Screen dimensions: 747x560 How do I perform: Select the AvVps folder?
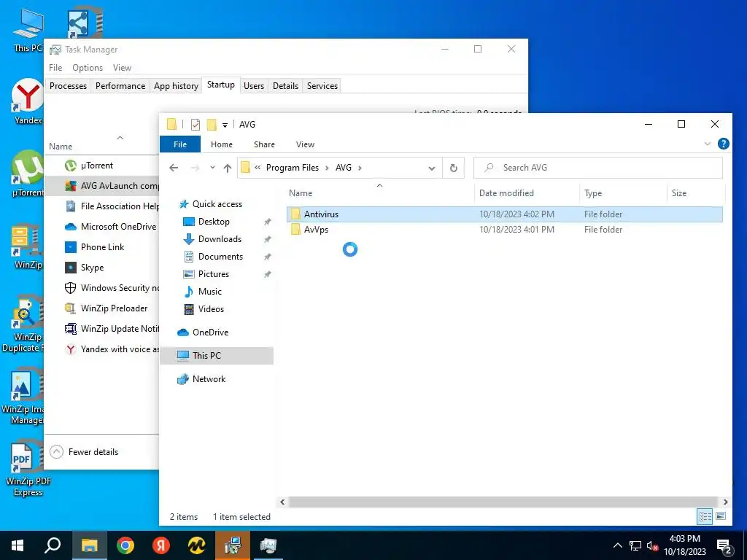(505, 230)
